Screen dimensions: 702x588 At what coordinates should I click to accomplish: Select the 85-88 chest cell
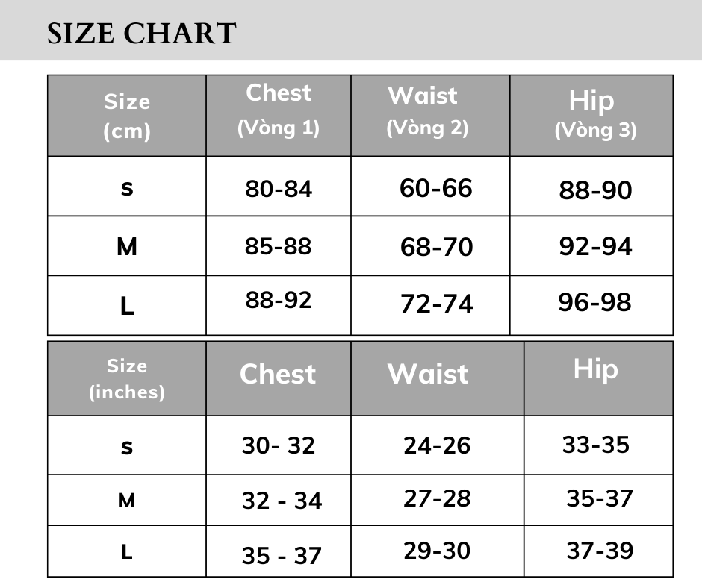(279, 246)
